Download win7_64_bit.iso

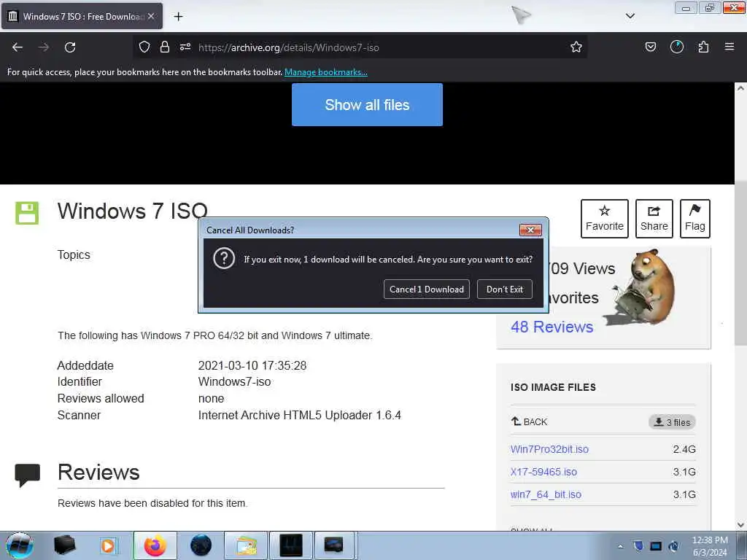tap(546, 494)
